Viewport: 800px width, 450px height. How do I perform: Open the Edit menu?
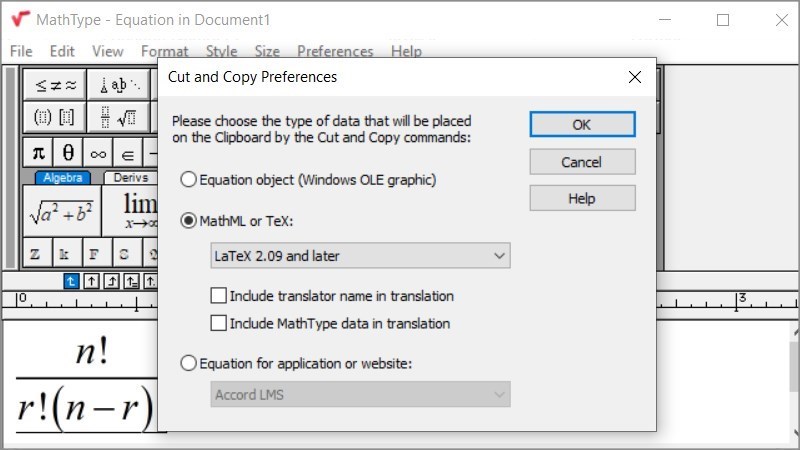(x=62, y=51)
